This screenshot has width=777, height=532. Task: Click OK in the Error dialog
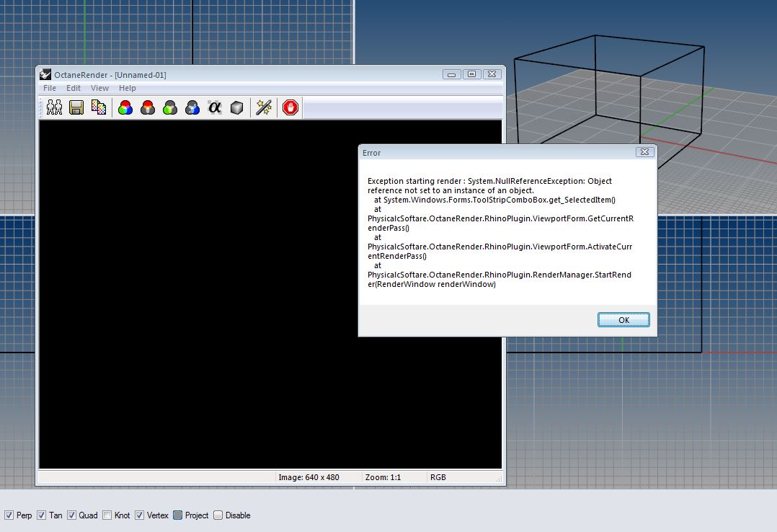(624, 320)
